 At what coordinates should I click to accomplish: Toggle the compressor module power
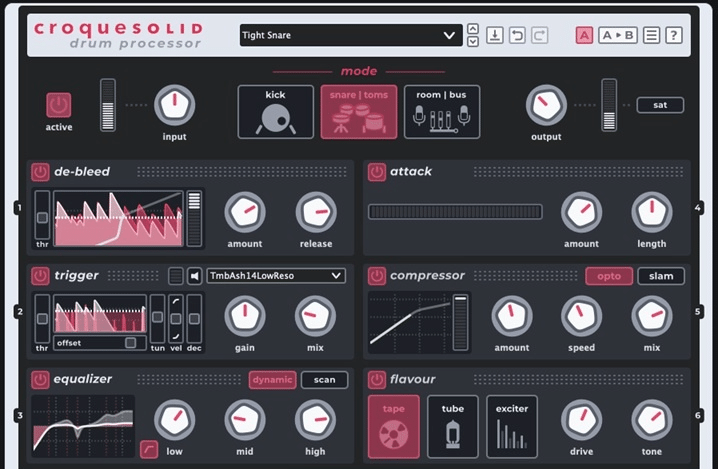377,276
